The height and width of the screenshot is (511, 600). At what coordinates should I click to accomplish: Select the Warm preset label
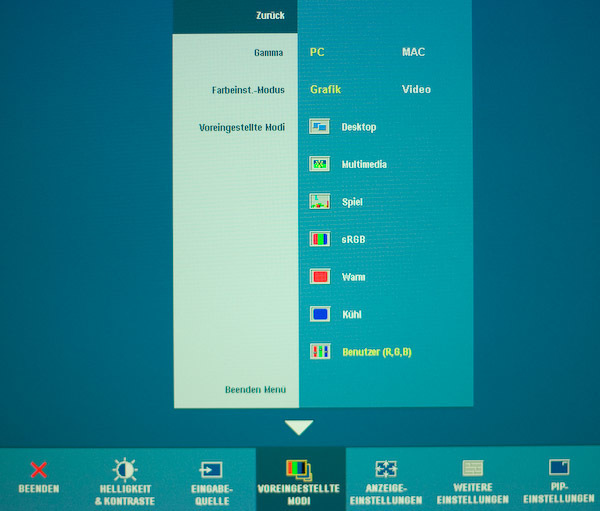point(354,277)
